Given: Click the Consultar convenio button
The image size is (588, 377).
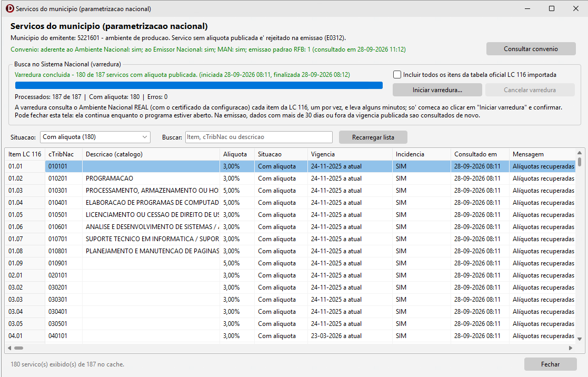Looking at the screenshot, I should [531, 49].
